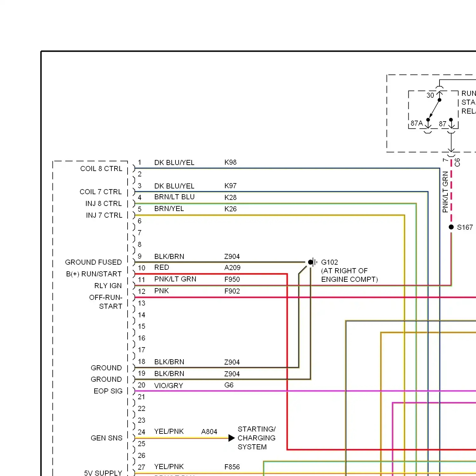This screenshot has width=476, height=476.
Task: Click the G102 ground symbol
Action: coord(313,262)
